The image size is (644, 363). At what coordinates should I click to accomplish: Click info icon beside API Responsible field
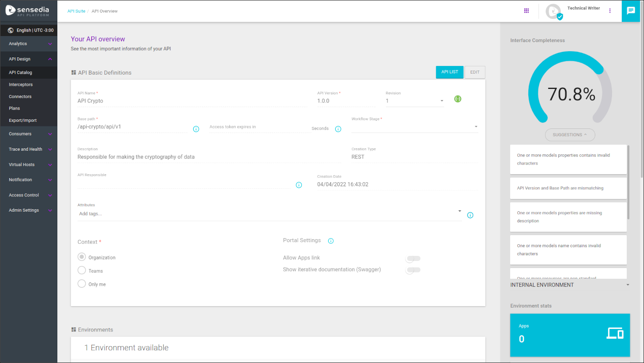click(299, 185)
